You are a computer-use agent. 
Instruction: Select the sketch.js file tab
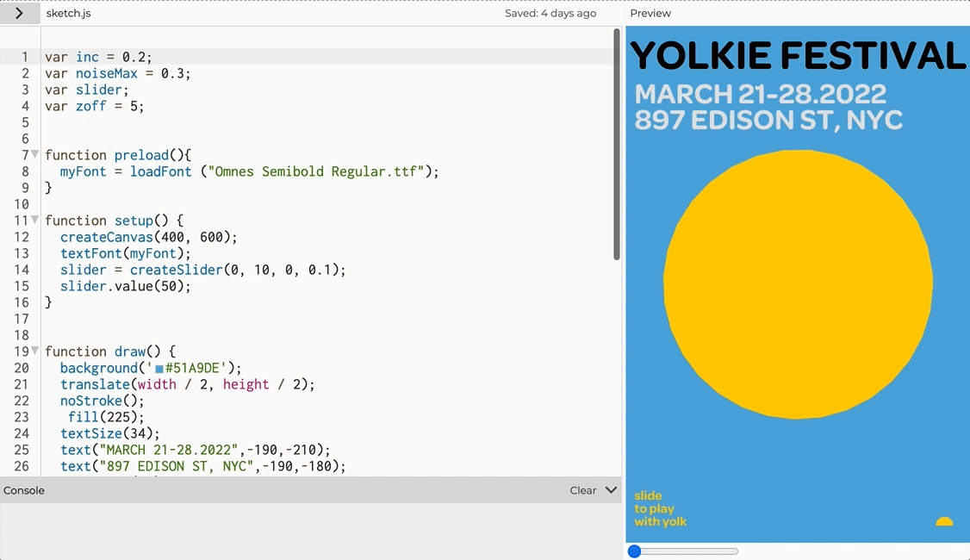(x=69, y=13)
